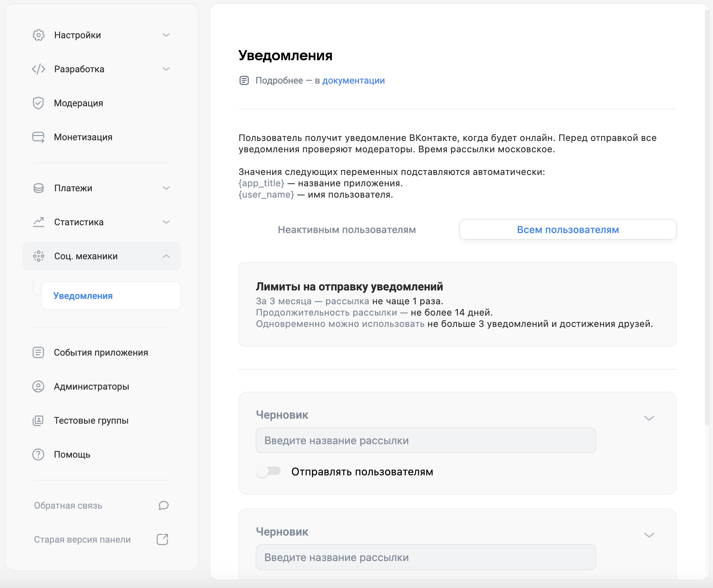Click the Обратная связь chat bubble icon
713x588 pixels.
point(163,505)
